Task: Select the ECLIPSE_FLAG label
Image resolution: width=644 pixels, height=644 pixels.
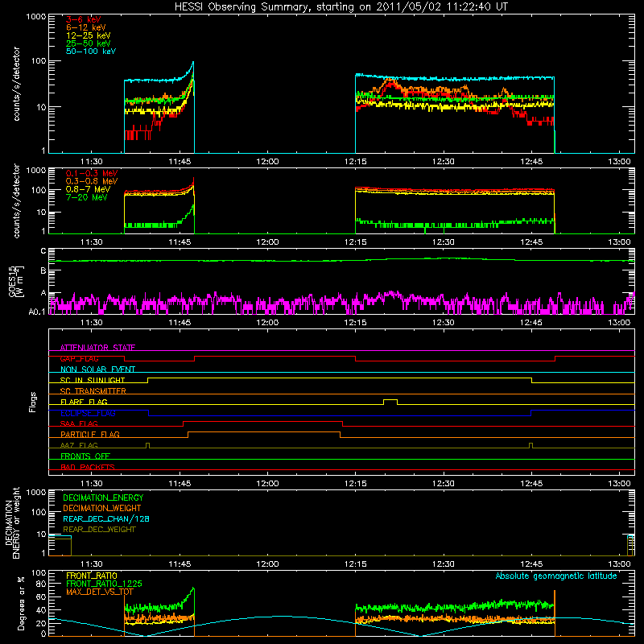Action: pos(88,413)
